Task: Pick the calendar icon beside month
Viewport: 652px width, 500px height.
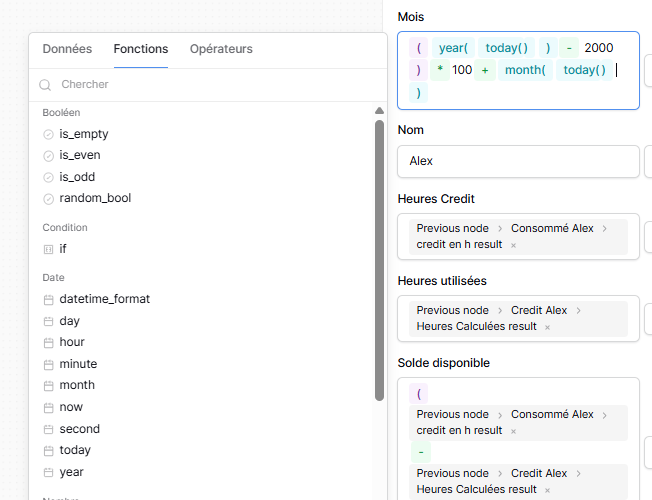Action: point(48,385)
